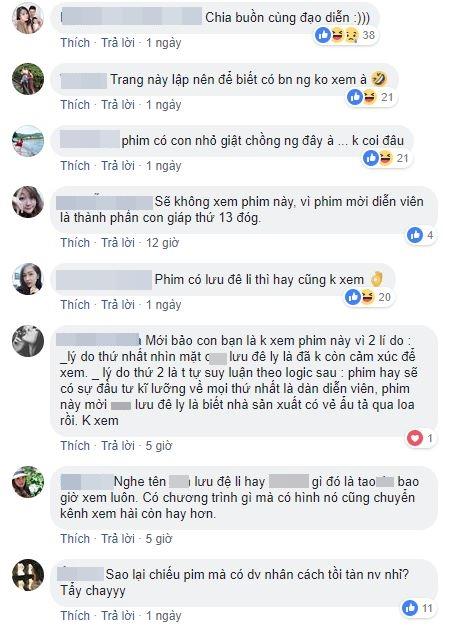The width and height of the screenshot is (460, 635).
Task: View reactions on 'phim có con nhỏ giật chồng' comment
Action: 386,158
